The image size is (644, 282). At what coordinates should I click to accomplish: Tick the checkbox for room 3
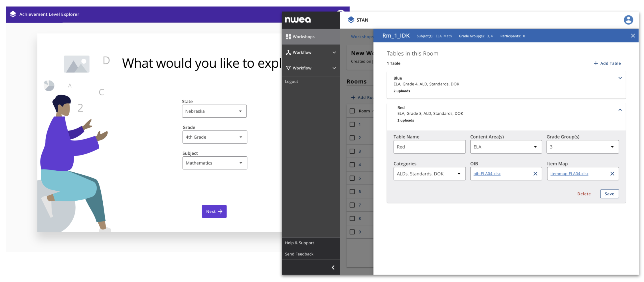point(352,151)
